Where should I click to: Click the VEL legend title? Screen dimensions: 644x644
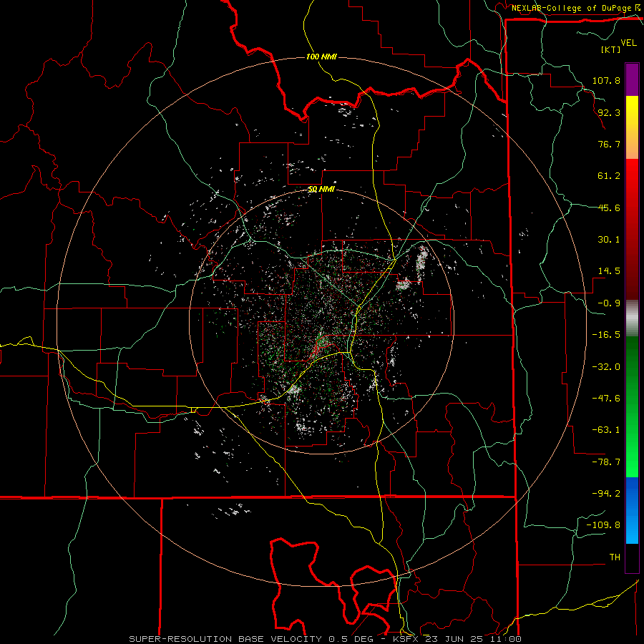[x=628, y=43]
